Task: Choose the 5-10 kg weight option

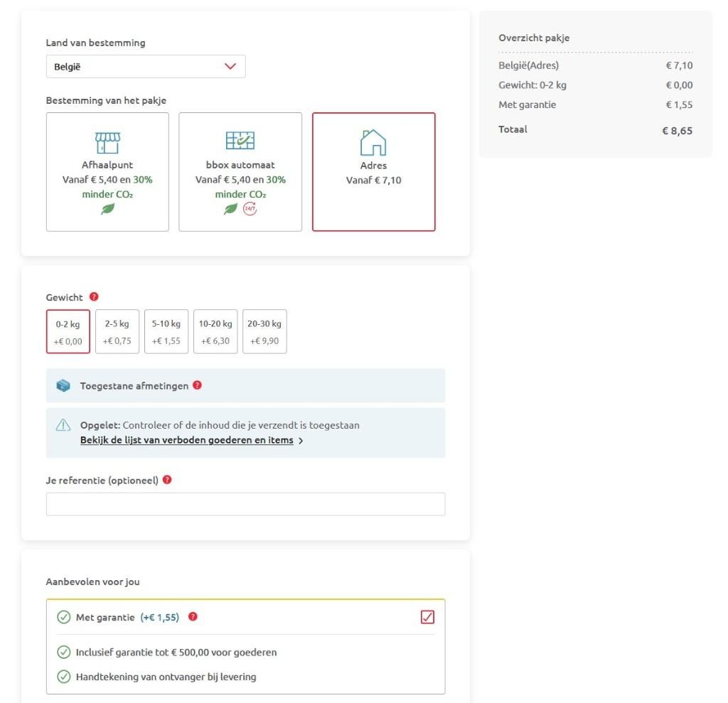Action: click(166, 331)
